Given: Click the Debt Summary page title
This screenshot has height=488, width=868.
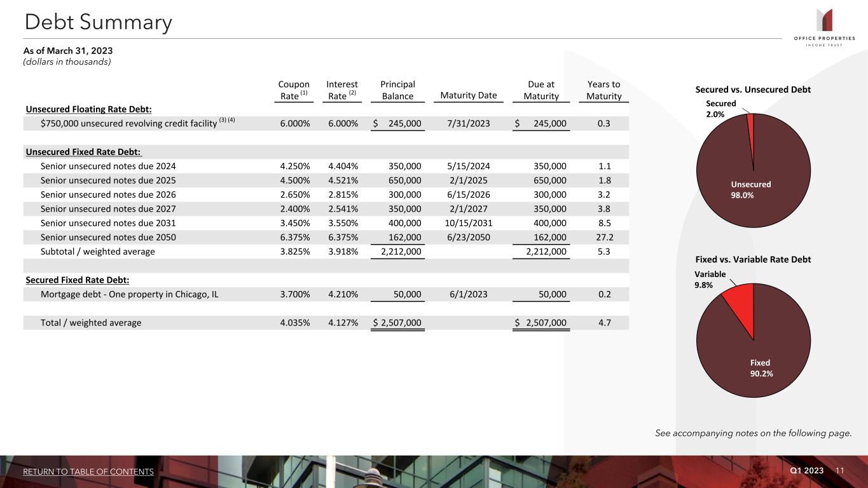Looking at the screenshot, I should tap(98, 23).
